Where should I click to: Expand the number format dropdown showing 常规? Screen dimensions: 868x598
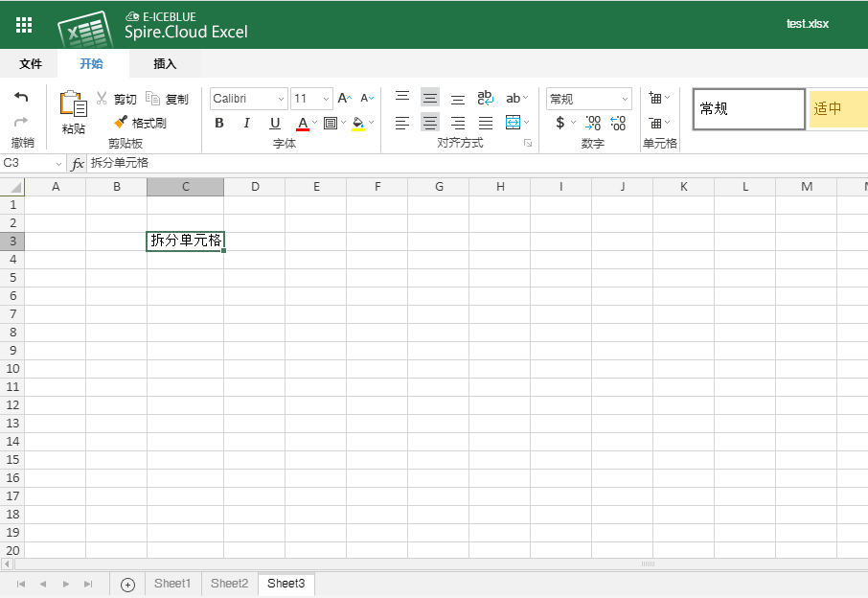[x=587, y=98]
